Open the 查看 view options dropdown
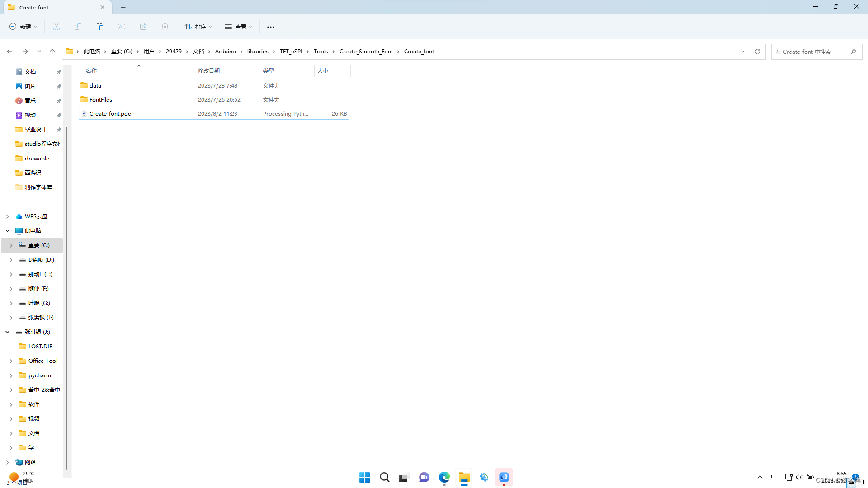This screenshot has width=868, height=488. pos(238,27)
